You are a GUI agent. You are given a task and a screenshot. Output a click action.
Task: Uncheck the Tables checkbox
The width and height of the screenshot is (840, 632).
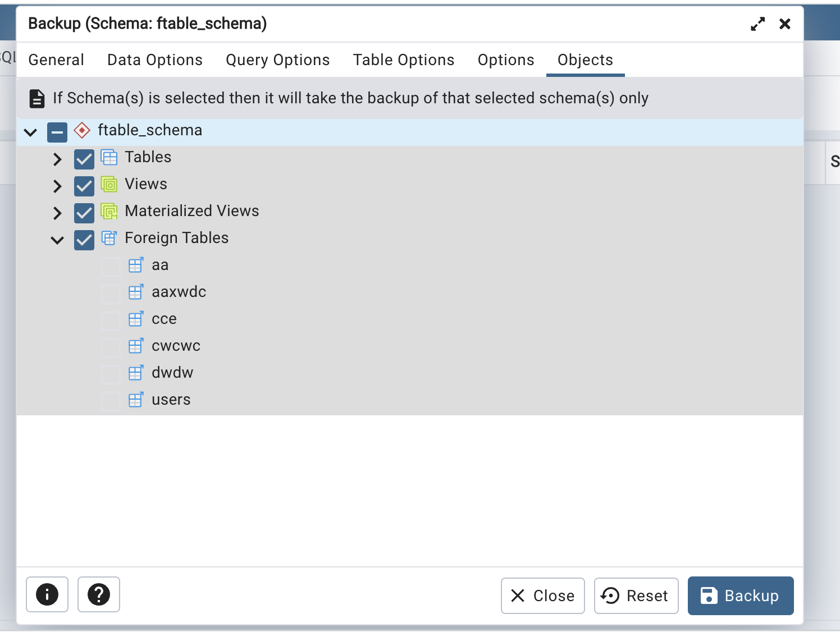(84, 159)
